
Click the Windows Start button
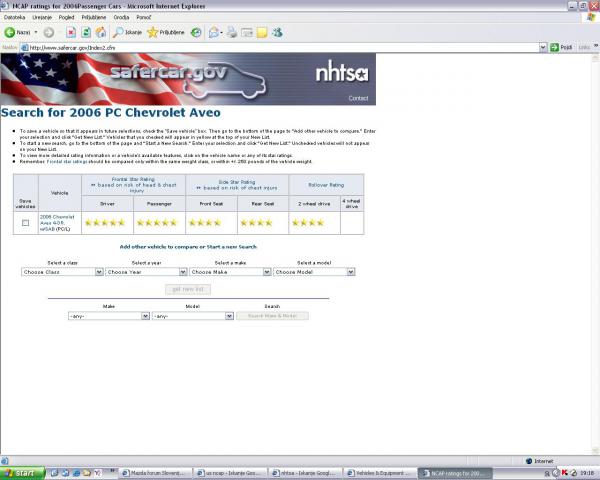[x=24, y=472]
